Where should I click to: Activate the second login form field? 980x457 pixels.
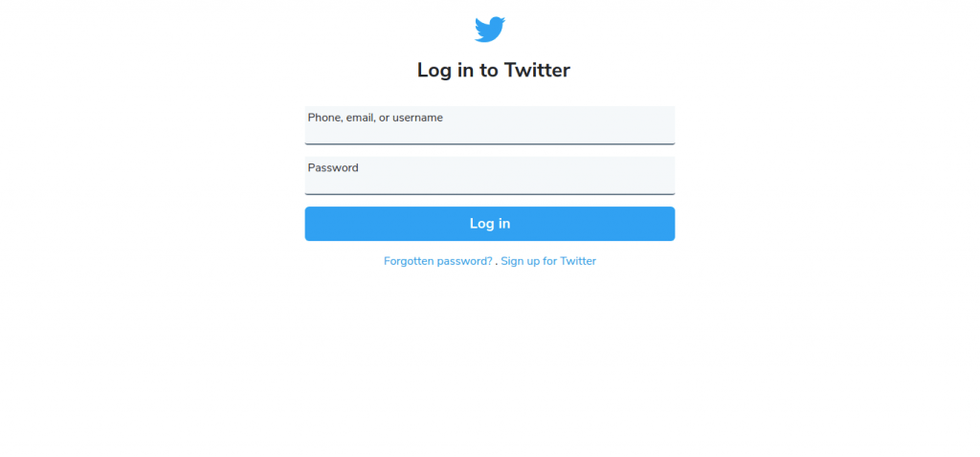coord(489,175)
